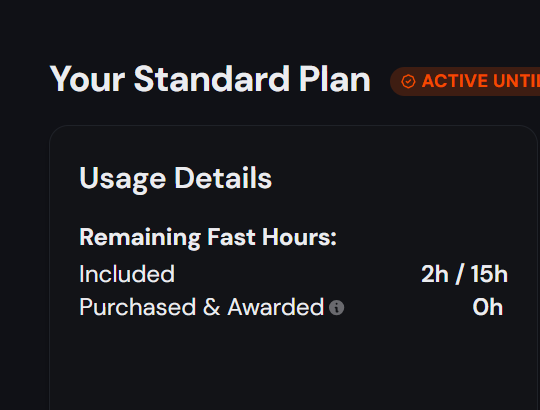Click the 2h / 15h included hours value
This screenshot has width=540, height=410.
[x=465, y=274]
